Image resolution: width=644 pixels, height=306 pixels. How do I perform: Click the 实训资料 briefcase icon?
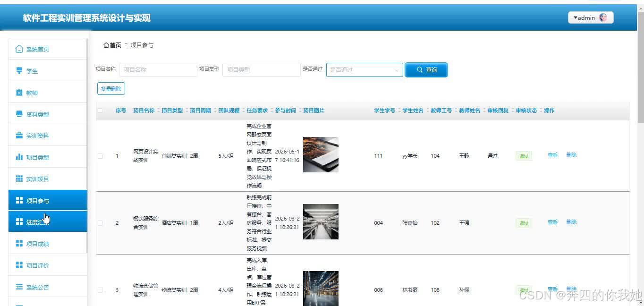pyautogui.click(x=19, y=136)
